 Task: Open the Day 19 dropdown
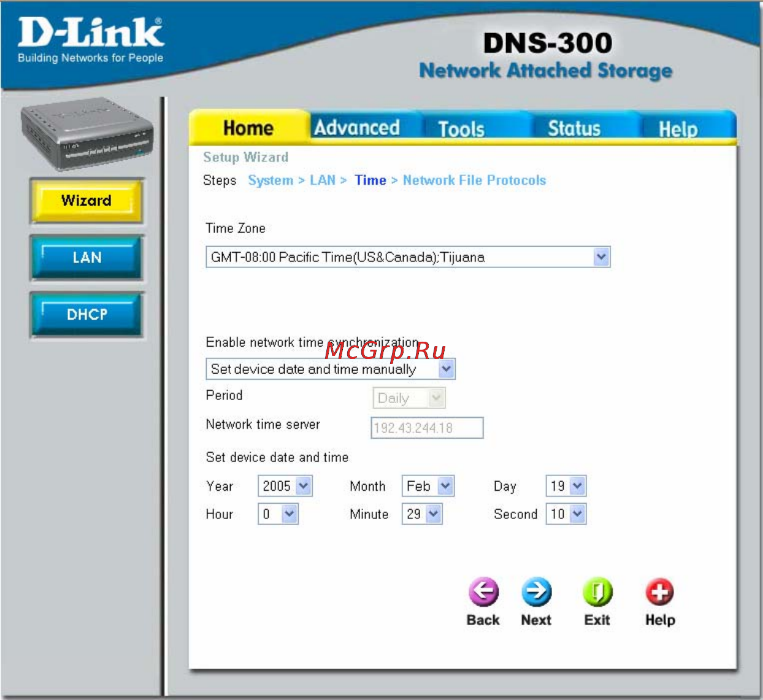point(566,486)
